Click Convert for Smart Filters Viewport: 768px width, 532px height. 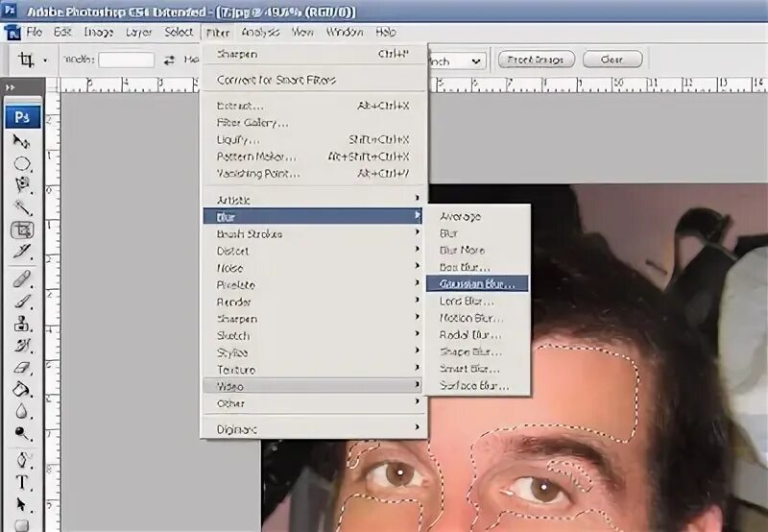[313, 80]
